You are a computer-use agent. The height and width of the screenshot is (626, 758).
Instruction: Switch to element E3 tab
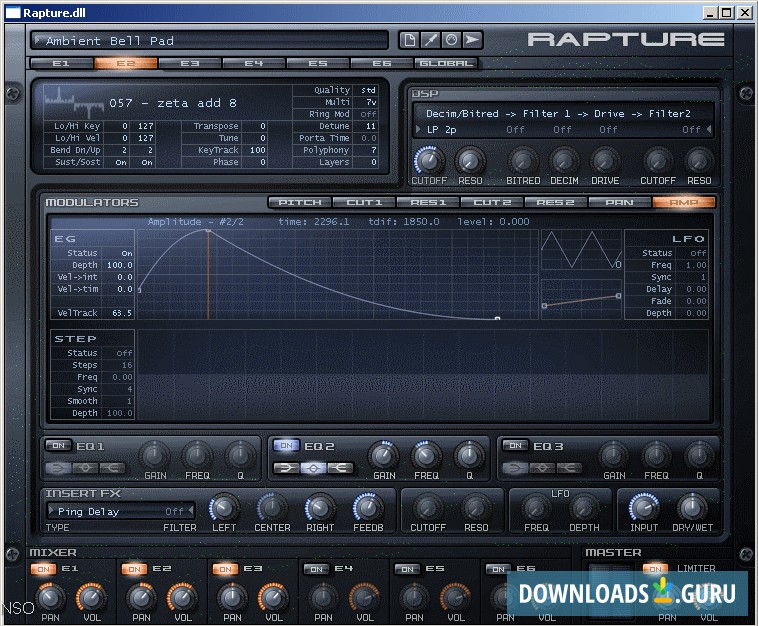pos(190,63)
